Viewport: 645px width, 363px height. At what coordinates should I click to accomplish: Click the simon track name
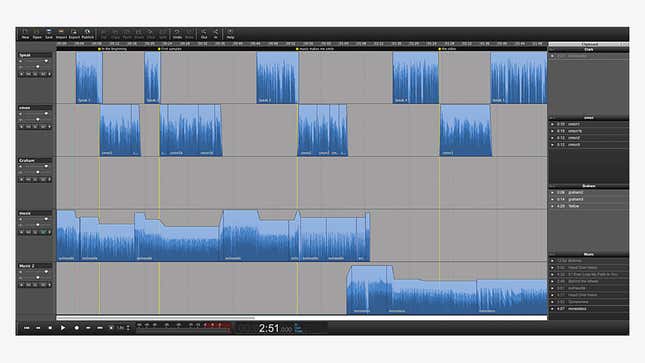pos(25,108)
